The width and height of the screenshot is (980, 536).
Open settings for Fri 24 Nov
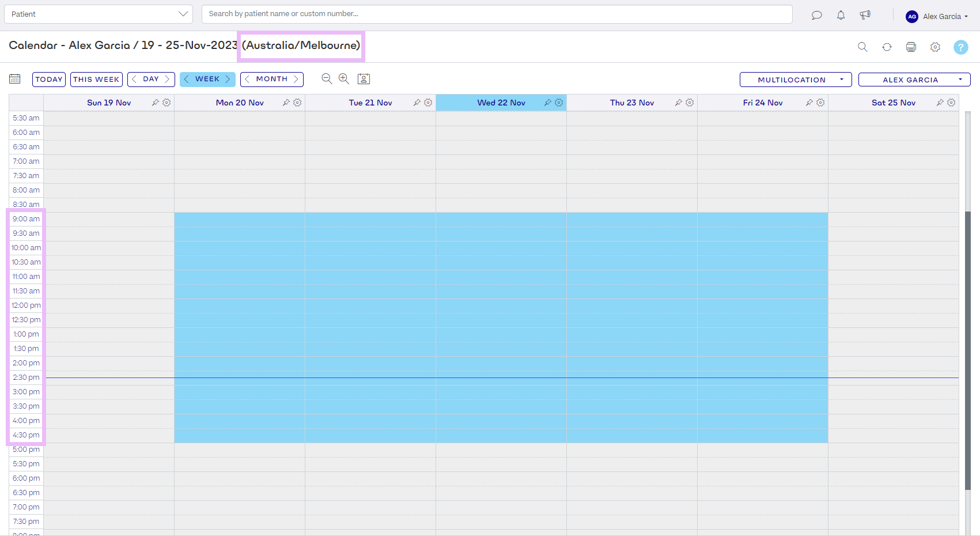[x=820, y=103]
